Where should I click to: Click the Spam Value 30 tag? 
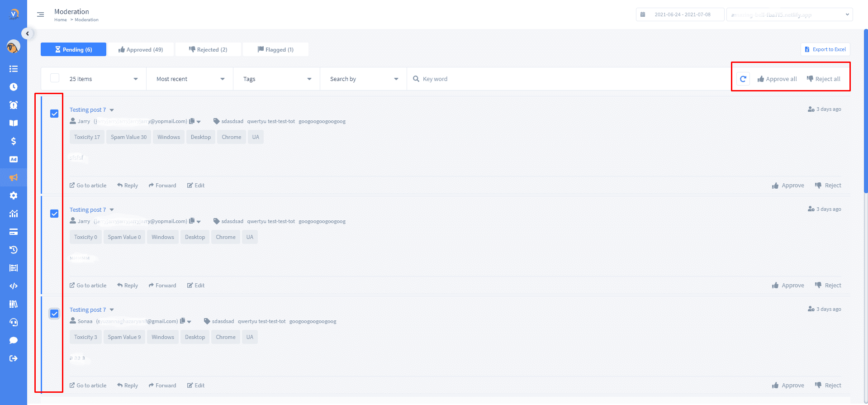(129, 137)
